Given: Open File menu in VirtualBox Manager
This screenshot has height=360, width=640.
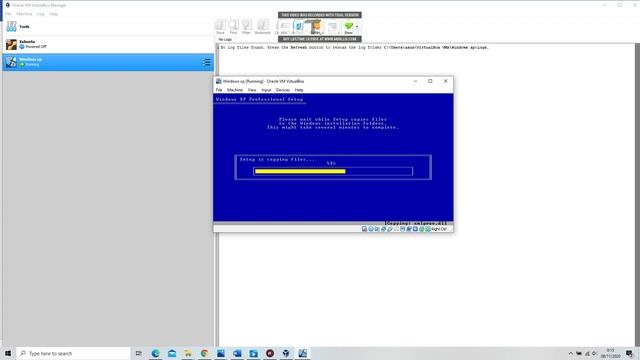Looking at the screenshot, I should coord(8,14).
